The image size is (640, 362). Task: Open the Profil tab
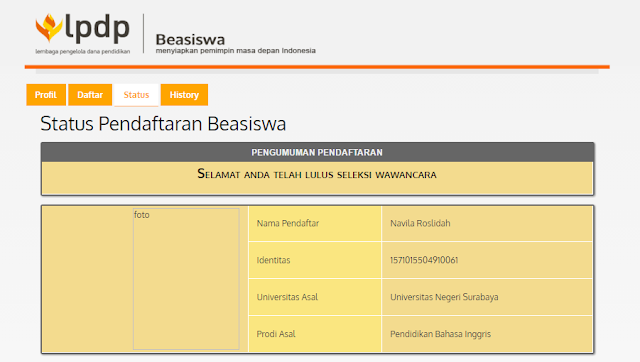coord(46,95)
